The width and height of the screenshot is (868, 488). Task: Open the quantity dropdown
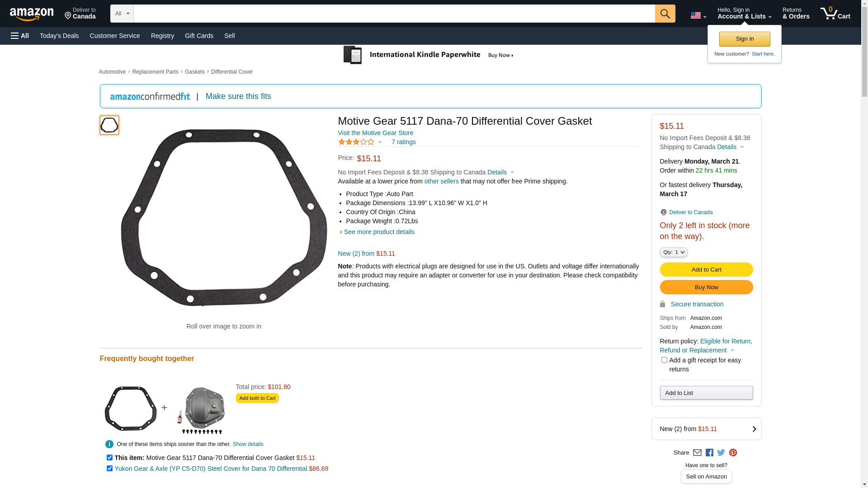click(674, 252)
